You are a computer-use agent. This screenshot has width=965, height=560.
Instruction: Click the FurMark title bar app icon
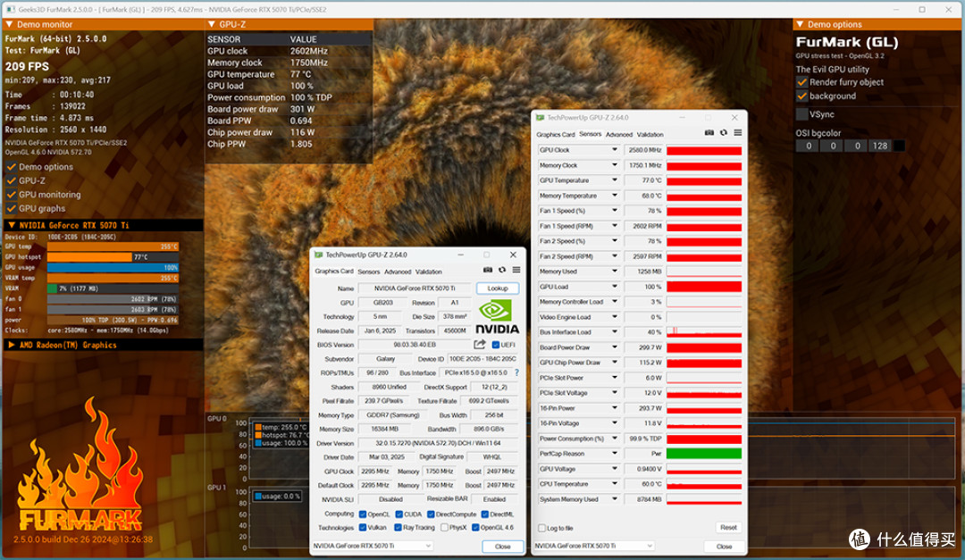click(x=11, y=9)
